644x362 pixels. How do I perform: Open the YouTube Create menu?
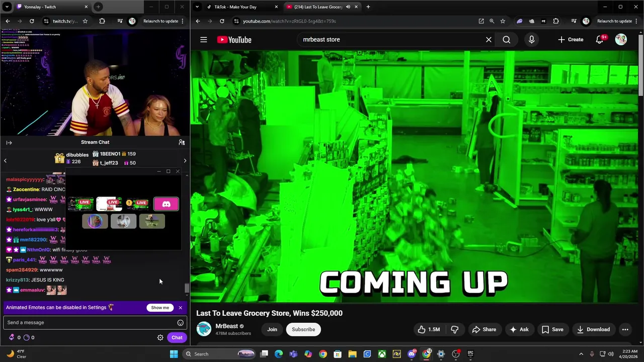click(571, 40)
